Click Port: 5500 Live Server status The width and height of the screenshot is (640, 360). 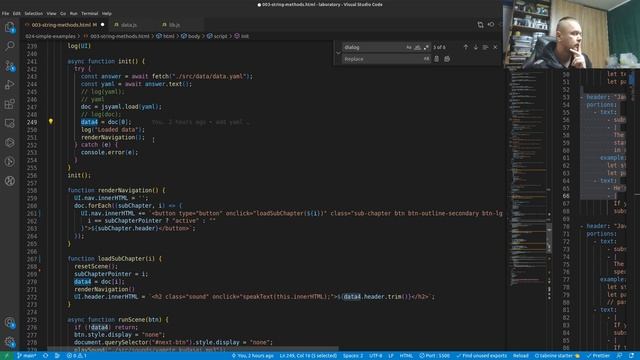pos(435,356)
